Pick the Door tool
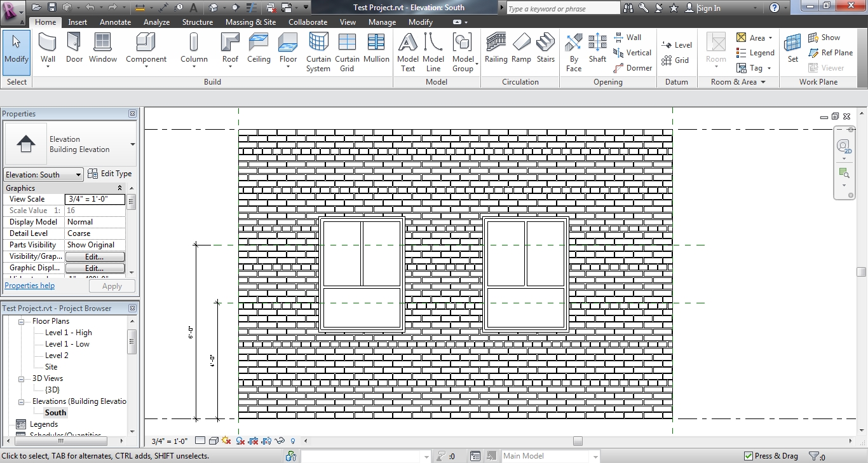 pos(74,49)
